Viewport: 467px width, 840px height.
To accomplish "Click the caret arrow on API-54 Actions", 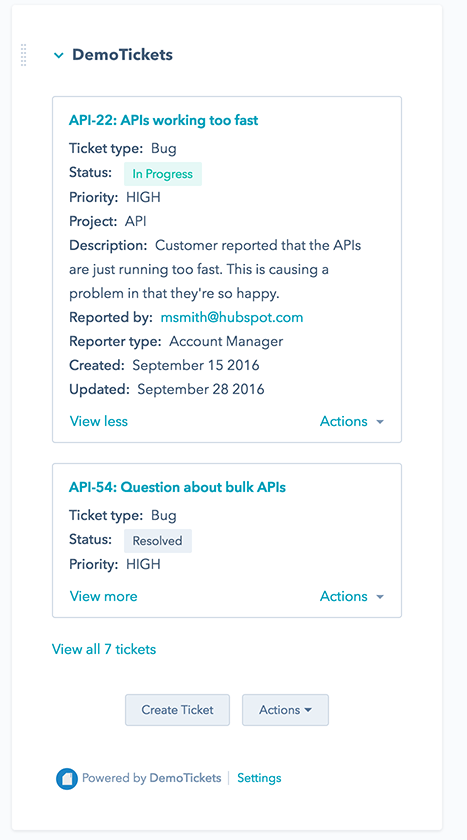I will (380, 597).
